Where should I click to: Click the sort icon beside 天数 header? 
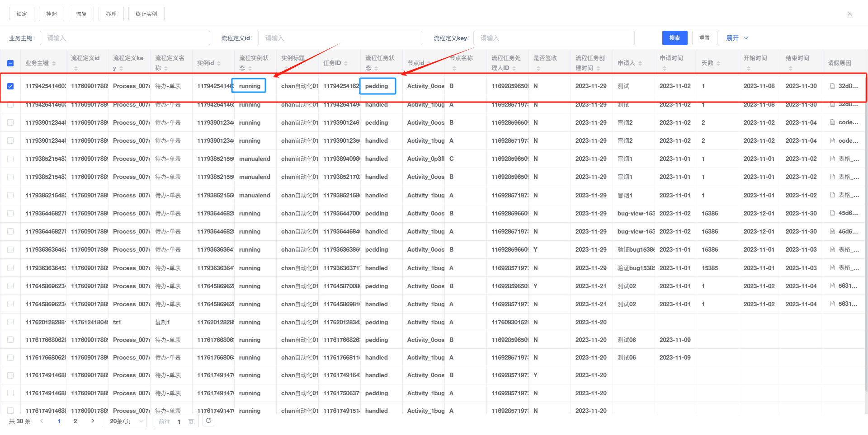pyautogui.click(x=718, y=63)
